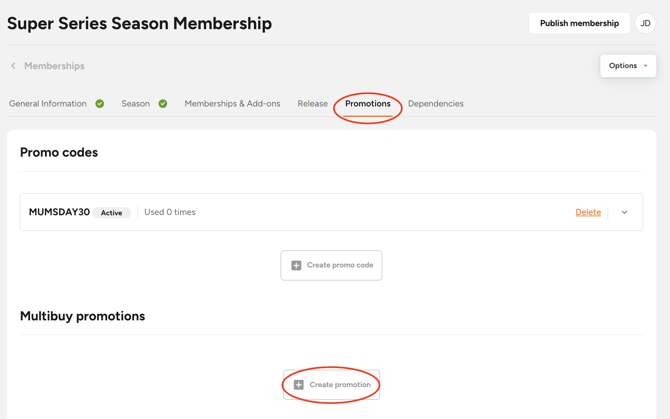Click the MUMSDAY30 promo code name

59,212
